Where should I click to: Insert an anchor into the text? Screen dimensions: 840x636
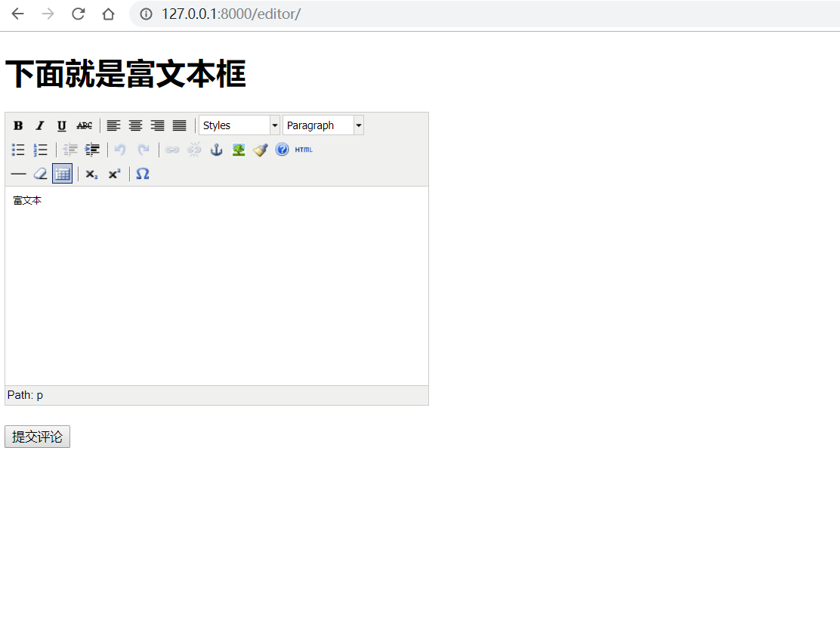[216, 150]
